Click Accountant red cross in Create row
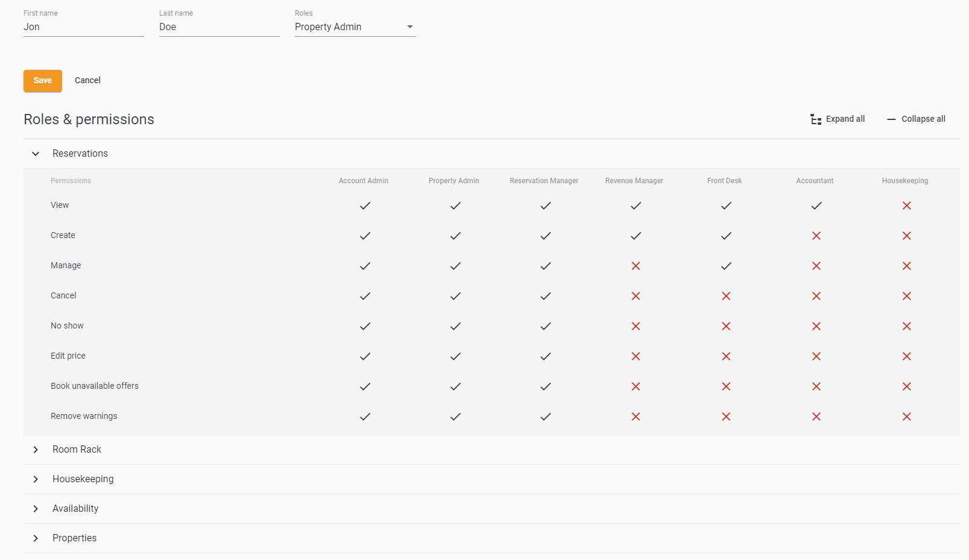Viewport: 969px width, 560px height. [x=816, y=236]
